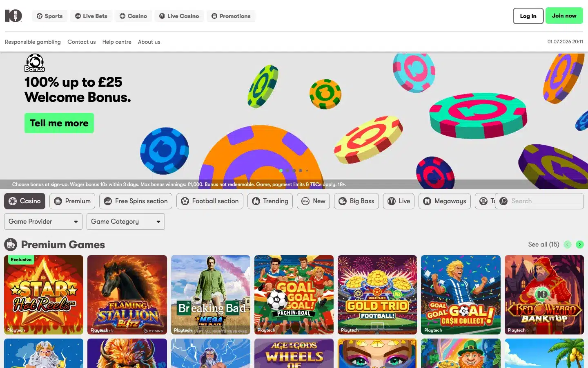Click the Football section ball icon
588x368 pixels.
(x=185, y=201)
